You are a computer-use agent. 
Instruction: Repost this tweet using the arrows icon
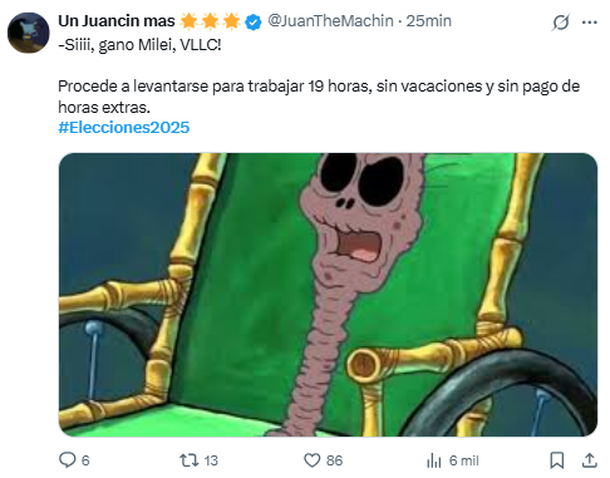189,460
